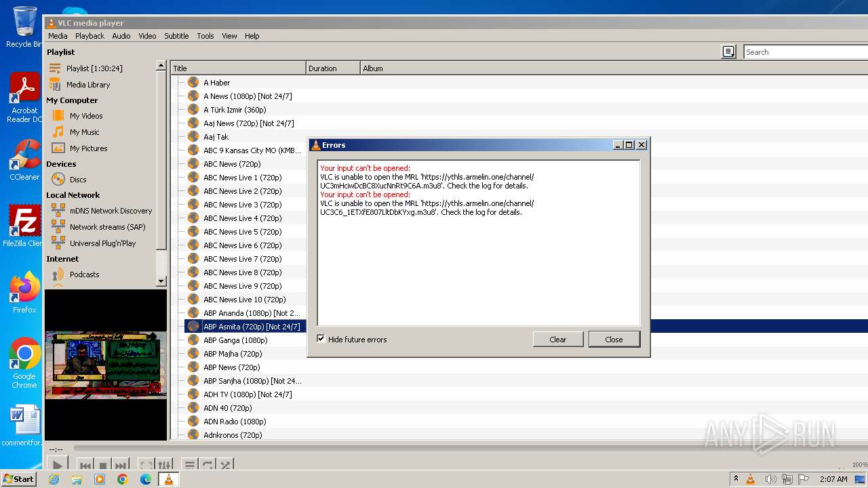Open the Subtitle menu
Screen dimensions: 868x488
(176, 36)
